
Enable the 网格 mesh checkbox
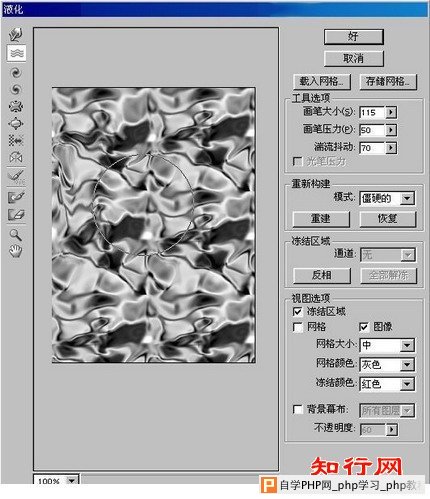[x=297, y=327]
